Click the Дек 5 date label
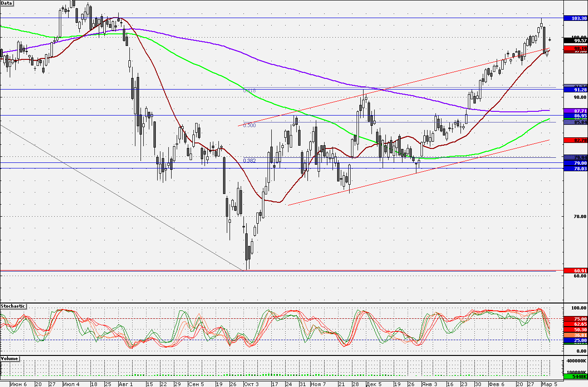This screenshot has height=387, width=588. (373, 384)
